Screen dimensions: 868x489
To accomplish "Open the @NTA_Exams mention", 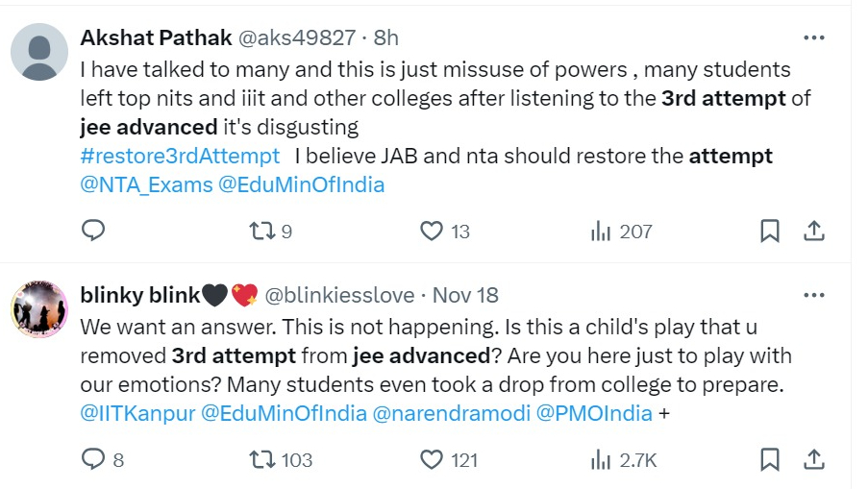I will coord(146,184).
